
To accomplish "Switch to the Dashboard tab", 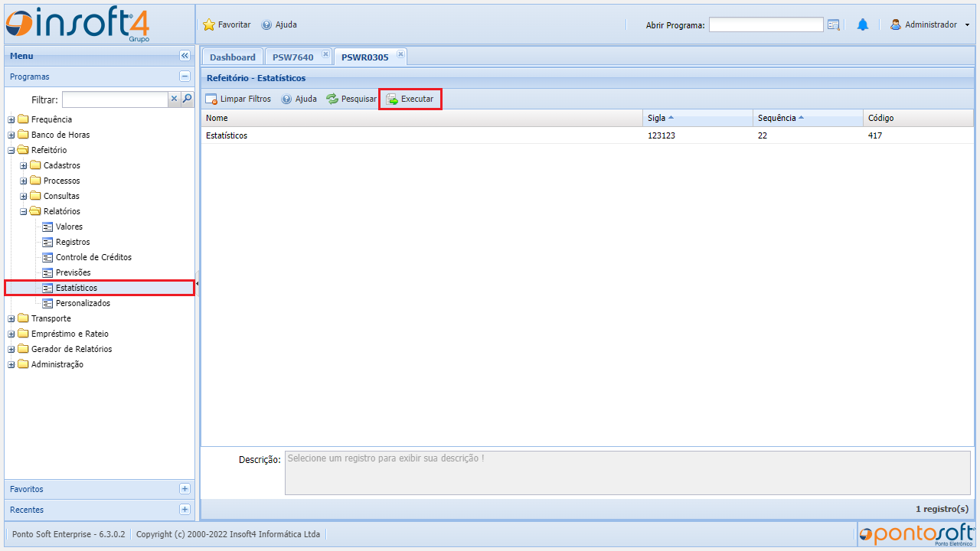I will (232, 57).
